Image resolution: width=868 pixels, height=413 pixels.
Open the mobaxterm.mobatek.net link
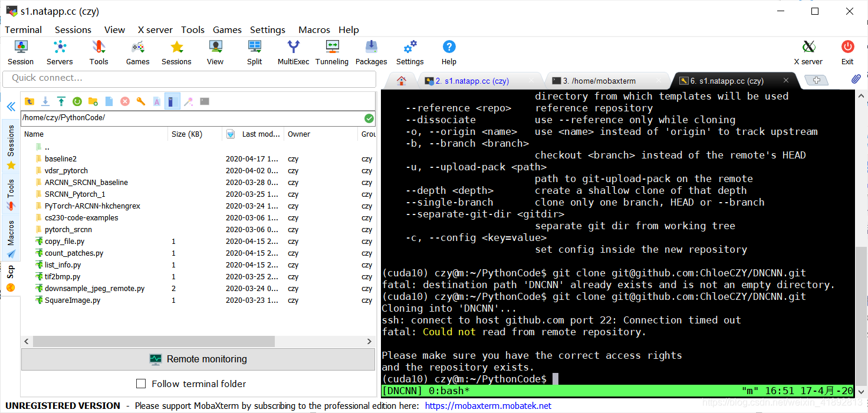(488, 405)
